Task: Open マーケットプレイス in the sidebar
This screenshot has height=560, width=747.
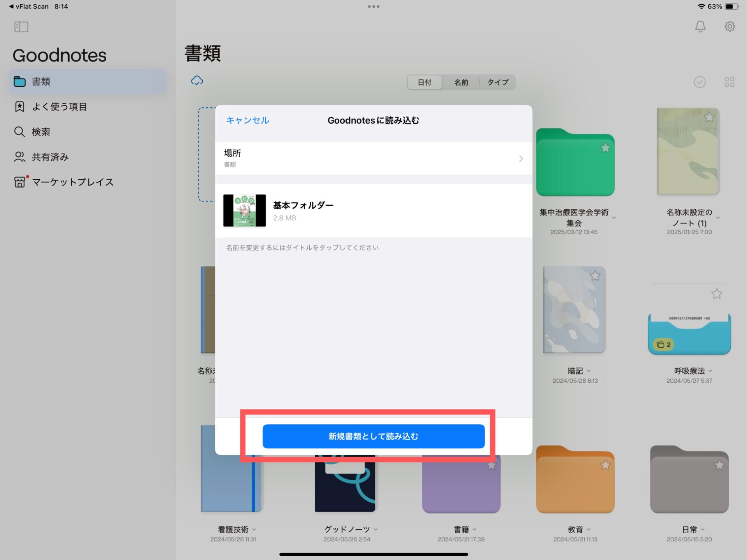Action: coord(88,182)
